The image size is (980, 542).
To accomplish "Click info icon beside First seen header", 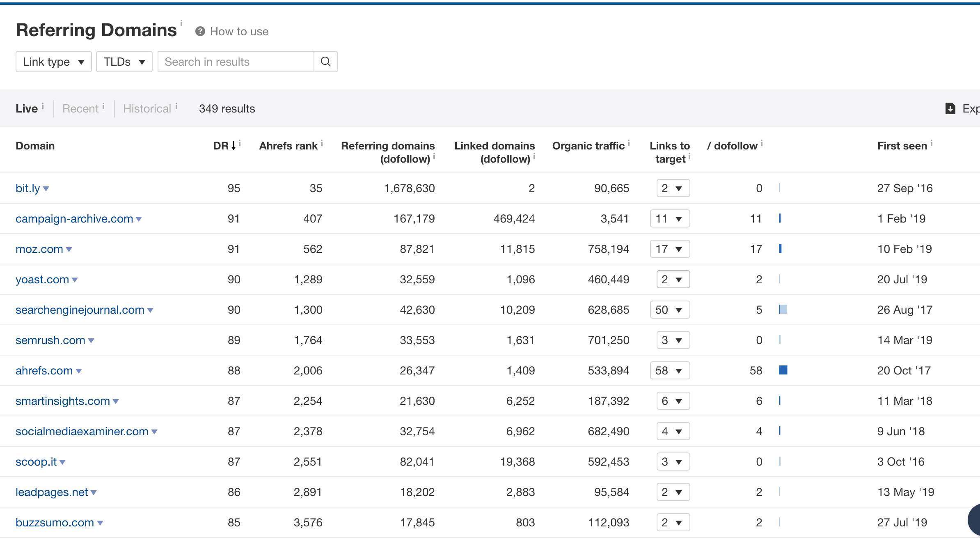I will [x=932, y=143].
